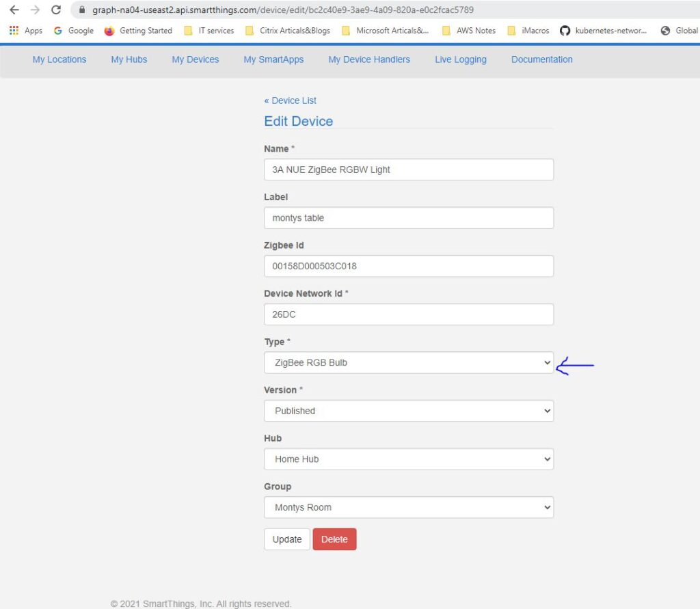Reload the page with refresh icon
700x609 pixels.
pos(56,10)
